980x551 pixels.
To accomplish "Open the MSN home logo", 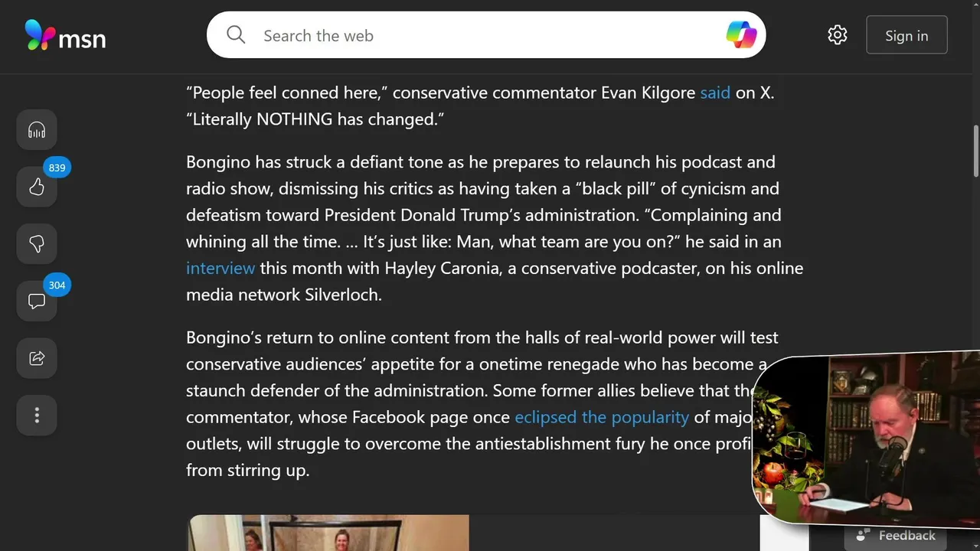I will pos(65,36).
